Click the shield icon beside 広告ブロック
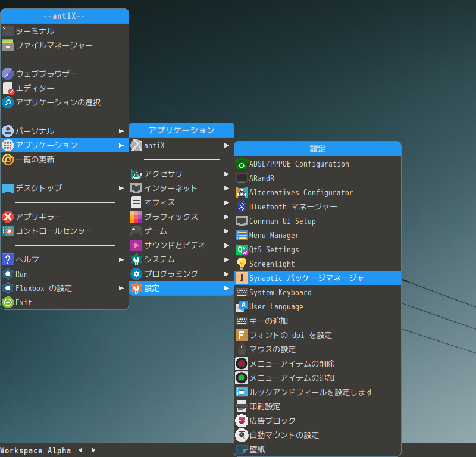The width and height of the screenshot is (476, 457). point(242,421)
